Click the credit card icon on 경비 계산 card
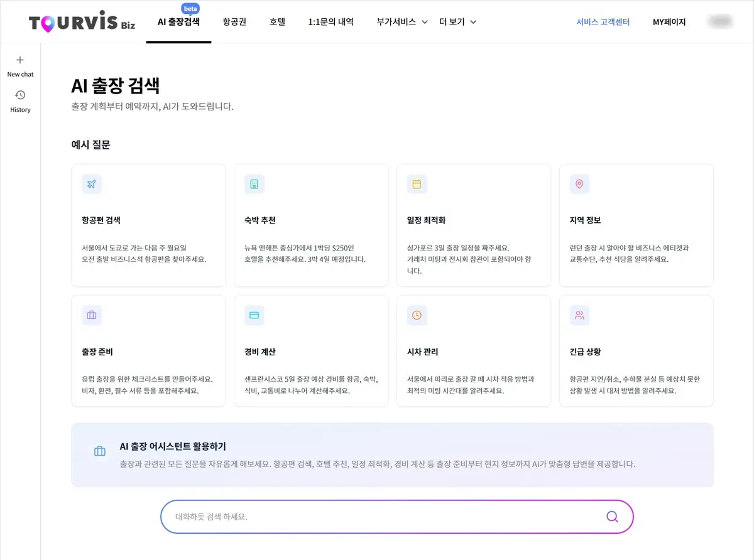 tap(254, 315)
